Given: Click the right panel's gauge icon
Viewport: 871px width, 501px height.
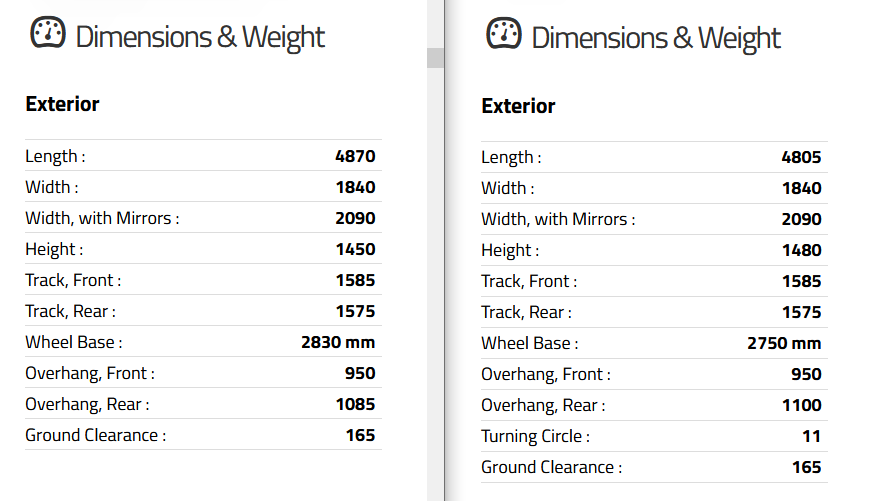Looking at the screenshot, I should click(504, 33).
